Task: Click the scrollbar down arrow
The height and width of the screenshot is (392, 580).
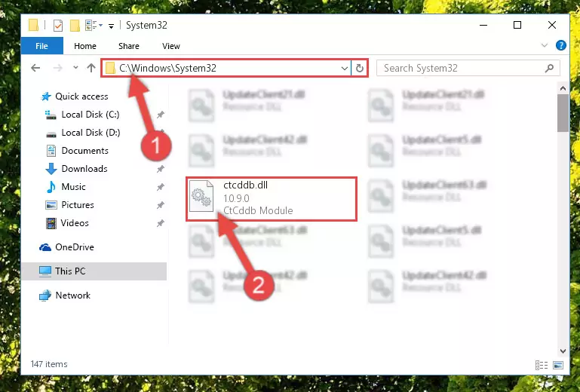Action: [563, 351]
